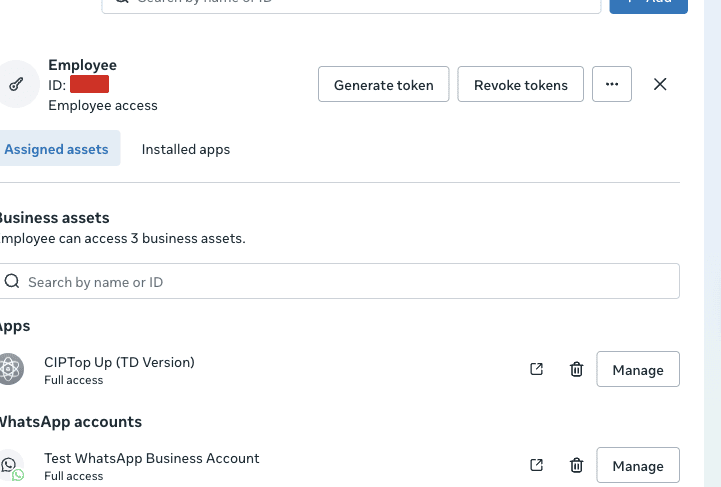Open Test WhatsApp Business Account externally
Viewport: 721px width, 487px height.
[537, 465]
